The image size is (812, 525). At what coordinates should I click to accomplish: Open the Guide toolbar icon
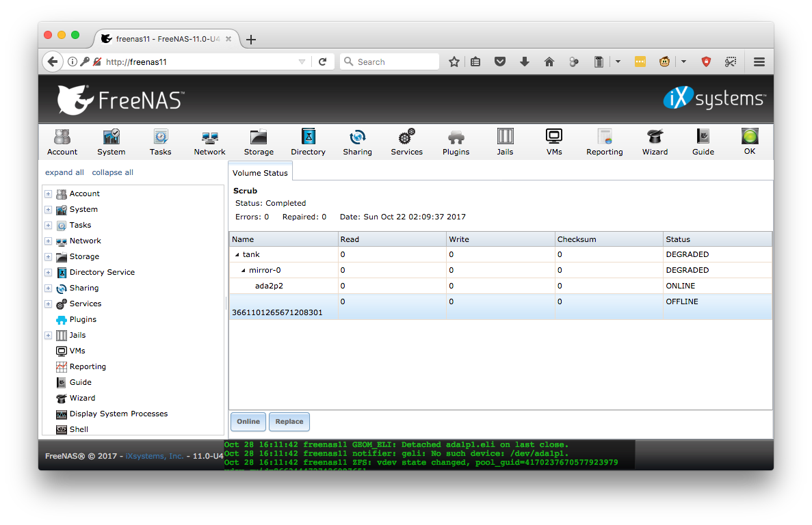(703, 142)
